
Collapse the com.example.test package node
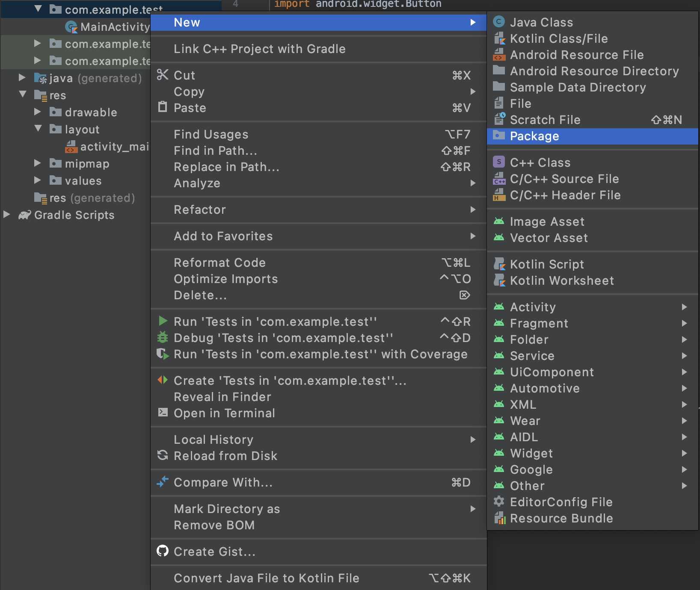38,9
